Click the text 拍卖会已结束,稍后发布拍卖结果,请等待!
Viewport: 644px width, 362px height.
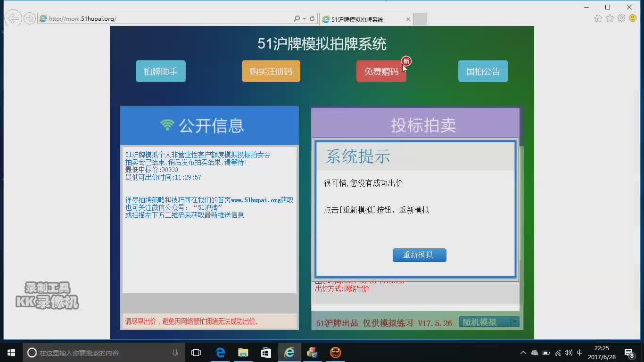click(x=186, y=162)
